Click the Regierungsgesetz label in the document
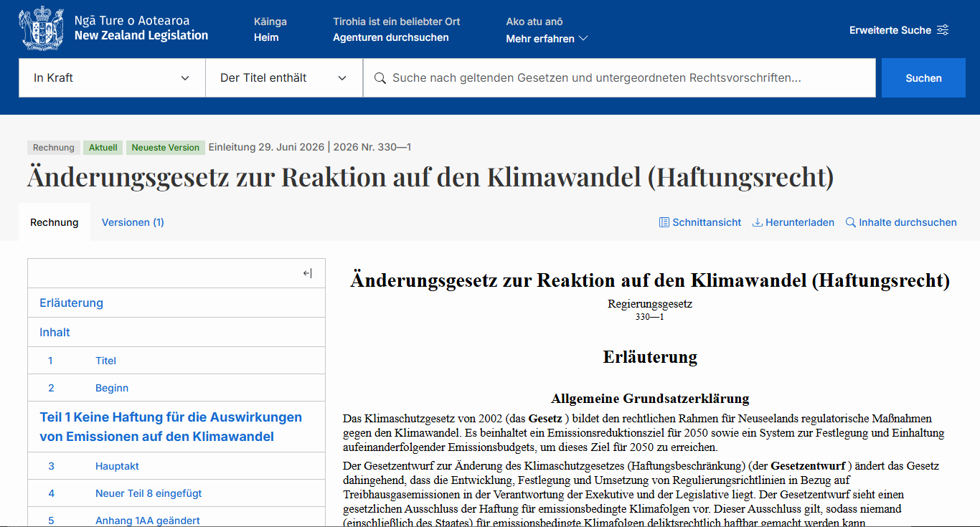 click(650, 304)
